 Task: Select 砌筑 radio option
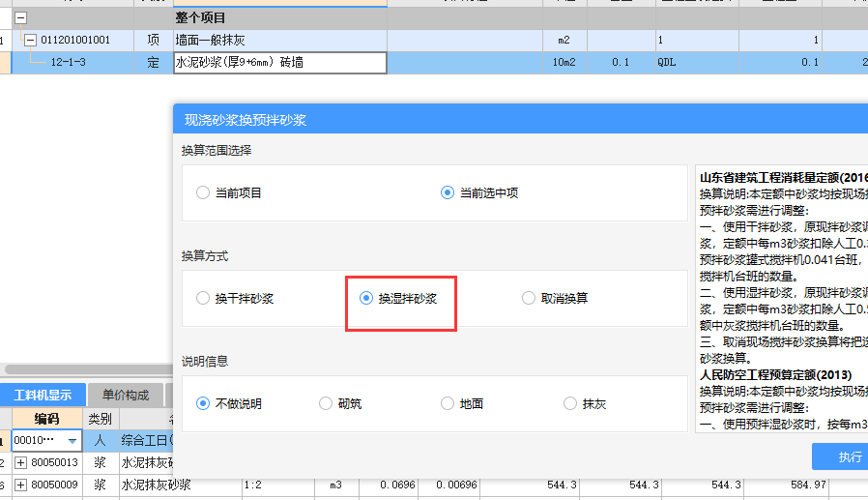tap(326, 403)
